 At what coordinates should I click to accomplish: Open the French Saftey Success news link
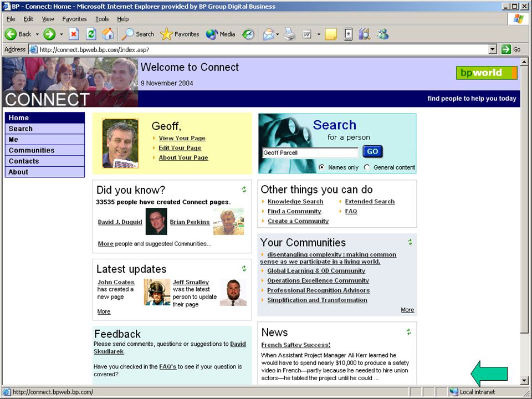295,345
